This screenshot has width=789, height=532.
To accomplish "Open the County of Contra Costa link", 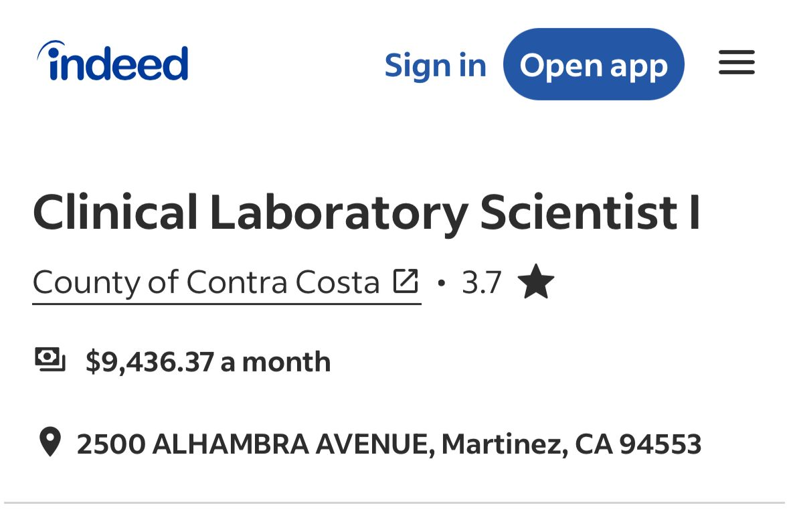I will tap(206, 282).
